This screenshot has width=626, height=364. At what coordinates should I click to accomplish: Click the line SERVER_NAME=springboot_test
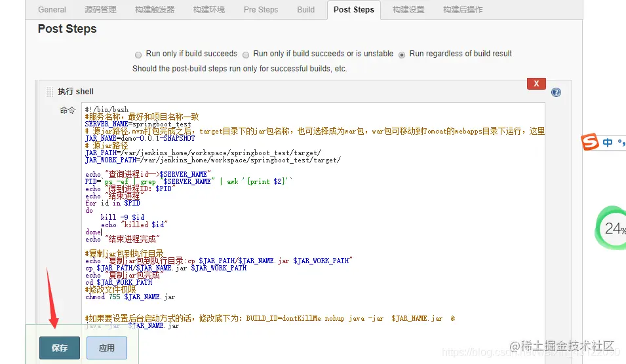(138, 124)
